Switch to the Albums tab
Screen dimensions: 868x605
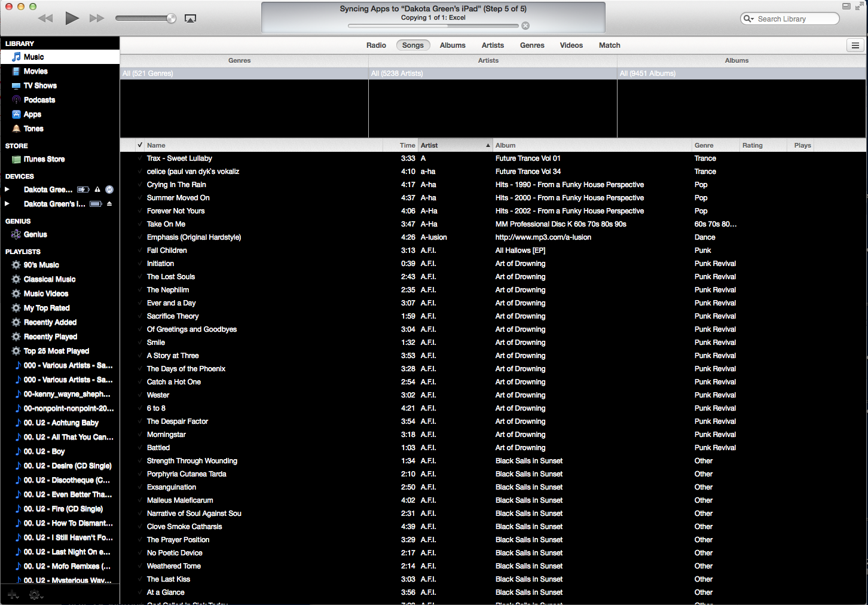(x=453, y=45)
